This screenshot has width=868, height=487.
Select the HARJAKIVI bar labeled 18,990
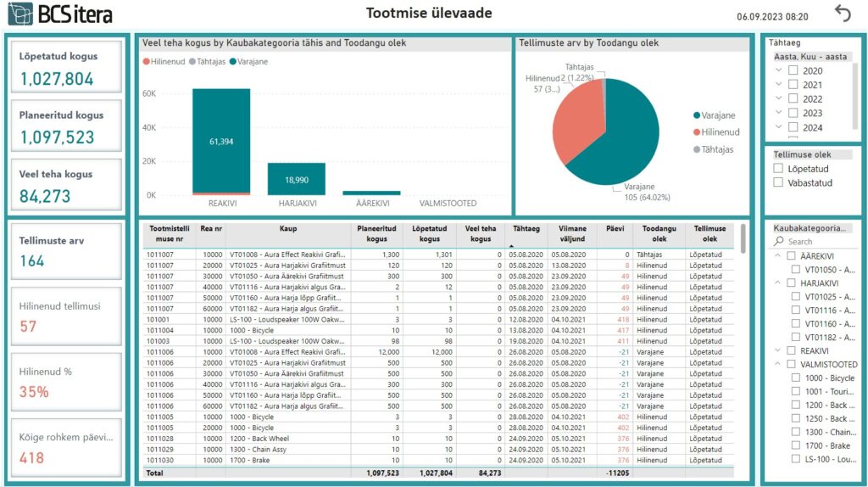[297, 179]
